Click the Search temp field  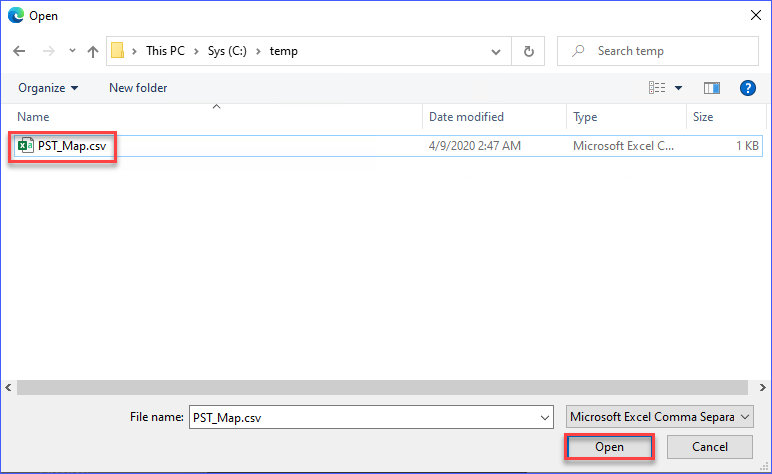pos(658,51)
